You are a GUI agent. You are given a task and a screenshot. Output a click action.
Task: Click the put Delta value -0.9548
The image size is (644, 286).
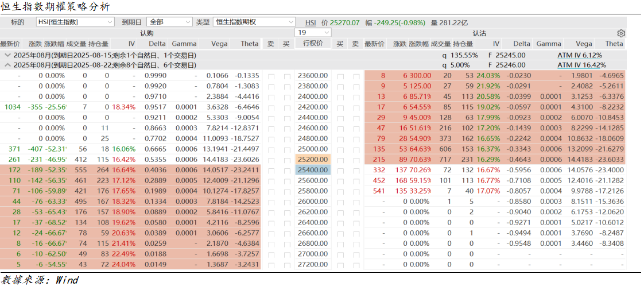tap(519, 244)
